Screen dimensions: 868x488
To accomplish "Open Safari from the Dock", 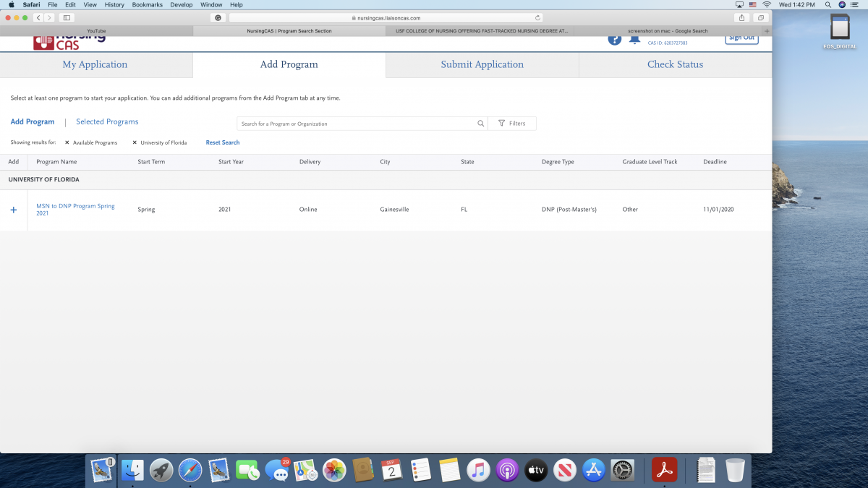I will coord(190,470).
